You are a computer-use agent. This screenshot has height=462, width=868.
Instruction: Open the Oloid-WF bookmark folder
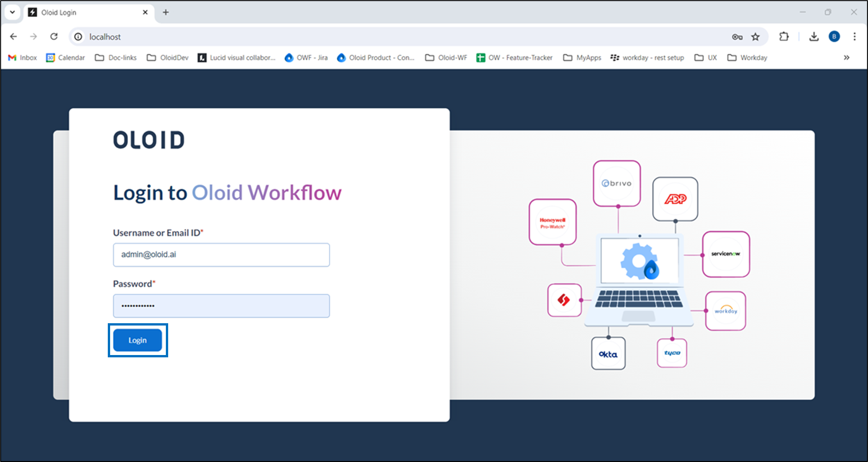[446, 58]
